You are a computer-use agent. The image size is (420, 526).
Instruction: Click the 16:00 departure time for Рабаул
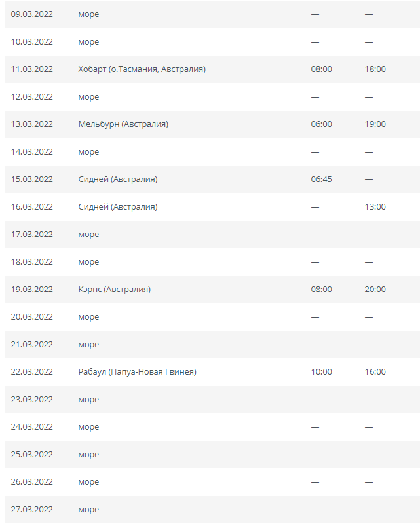point(375,372)
